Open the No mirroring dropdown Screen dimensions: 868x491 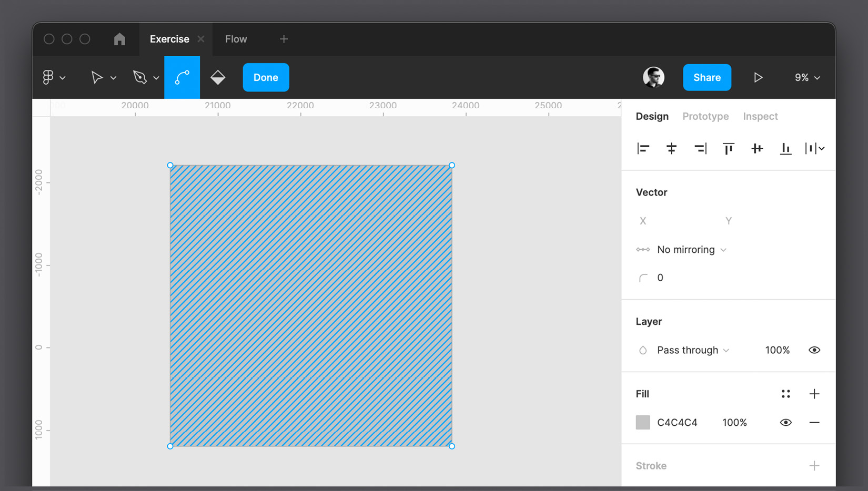(691, 250)
